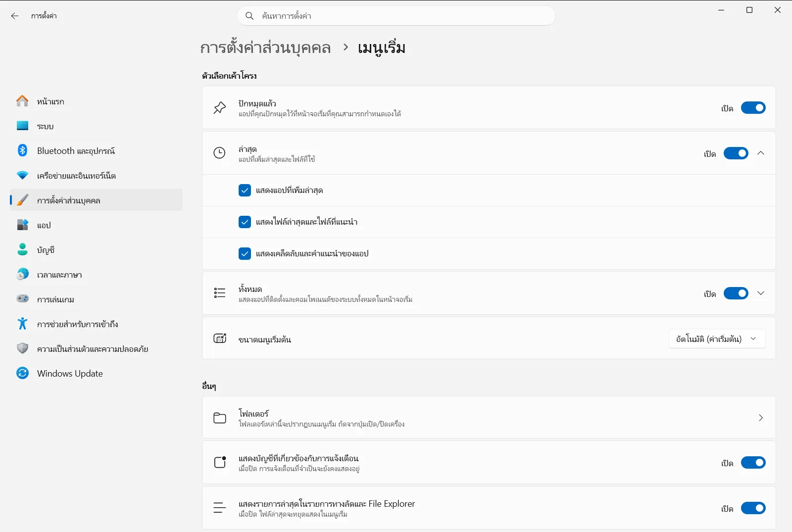Viewport: 792px width, 532px height.
Task: Click the Bluetooth icon in sidebar
Action: pos(22,150)
